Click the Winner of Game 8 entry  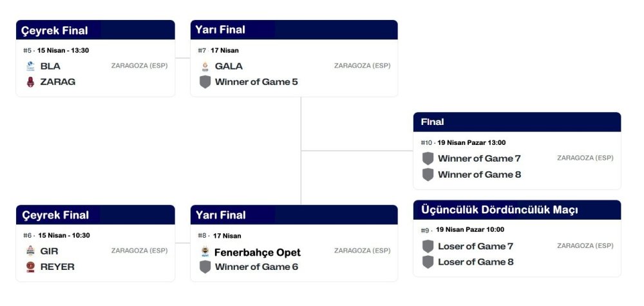(x=479, y=175)
